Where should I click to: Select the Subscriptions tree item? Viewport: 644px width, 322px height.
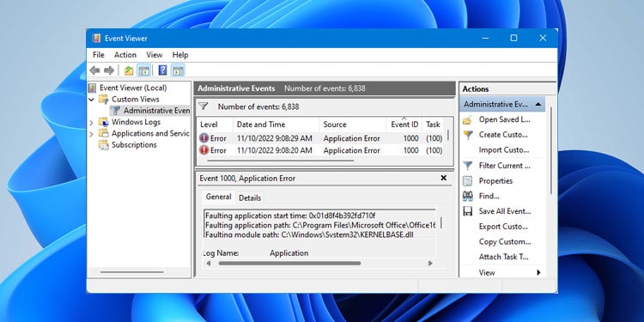pyautogui.click(x=134, y=144)
